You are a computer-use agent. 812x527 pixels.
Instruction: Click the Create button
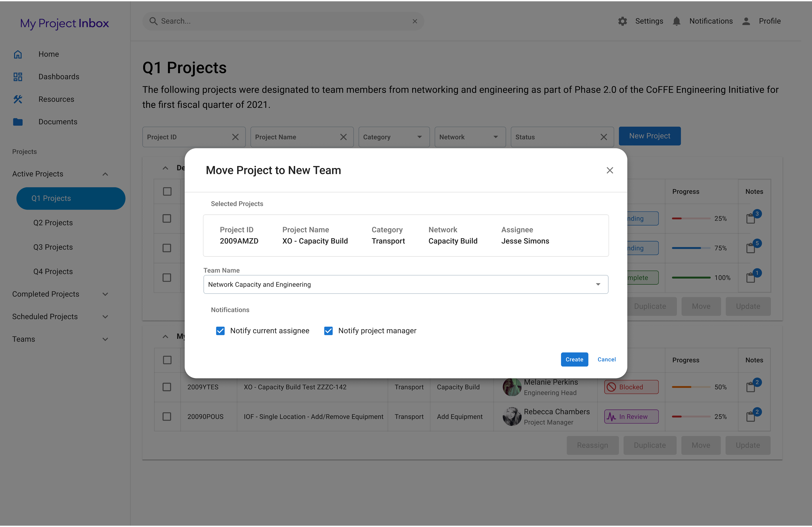tap(574, 359)
